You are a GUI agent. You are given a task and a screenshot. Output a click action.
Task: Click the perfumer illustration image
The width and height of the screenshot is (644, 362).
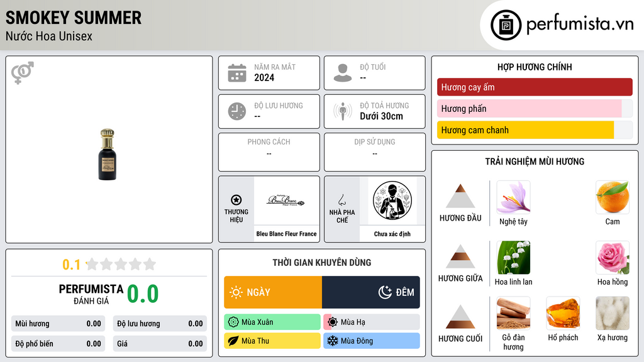tap(392, 200)
